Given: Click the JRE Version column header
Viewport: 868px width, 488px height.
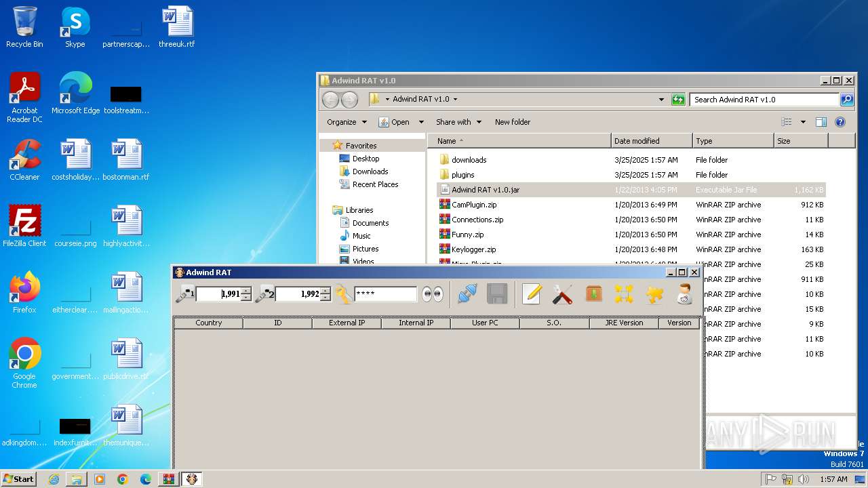Looking at the screenshot, I should tap(624, 323).
